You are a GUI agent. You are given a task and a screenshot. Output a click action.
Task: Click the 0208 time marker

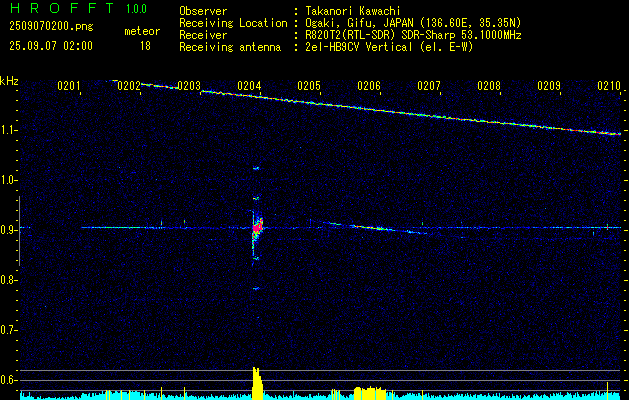pos(489,85)
